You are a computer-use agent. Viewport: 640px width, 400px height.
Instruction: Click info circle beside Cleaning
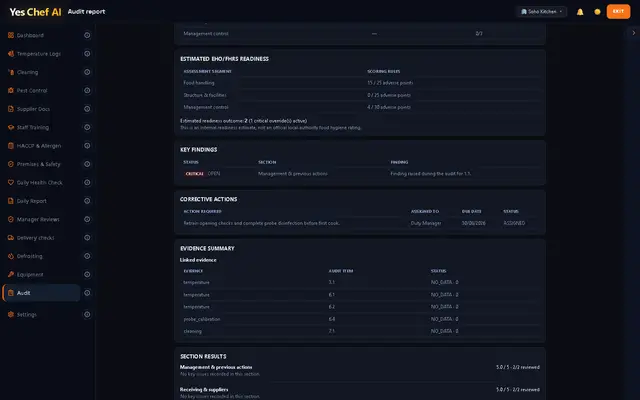point(87,72)
